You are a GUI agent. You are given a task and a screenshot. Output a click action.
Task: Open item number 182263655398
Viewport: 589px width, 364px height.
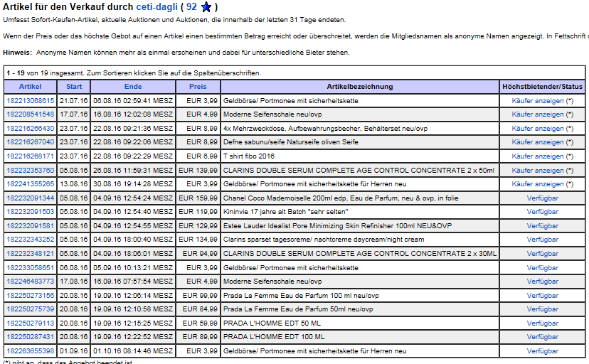31,351
